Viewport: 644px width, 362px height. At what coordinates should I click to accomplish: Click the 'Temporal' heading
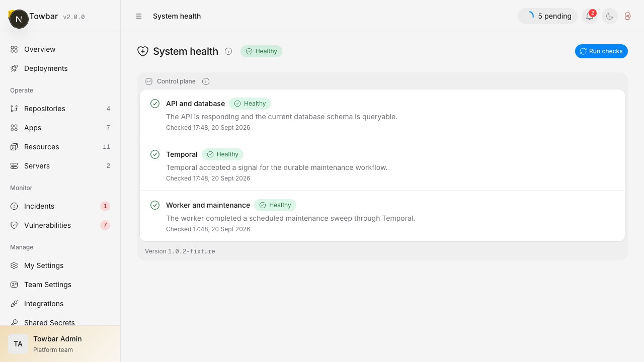tap(182, 154)
